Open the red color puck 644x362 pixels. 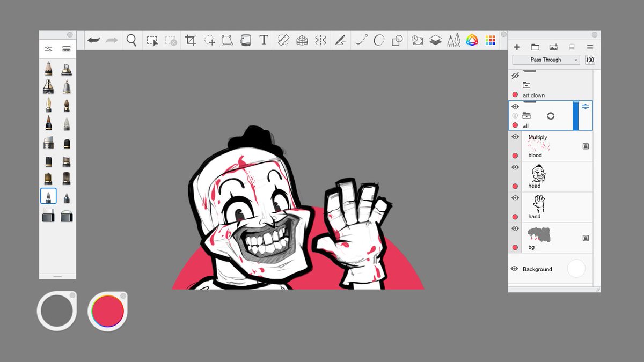107,311
